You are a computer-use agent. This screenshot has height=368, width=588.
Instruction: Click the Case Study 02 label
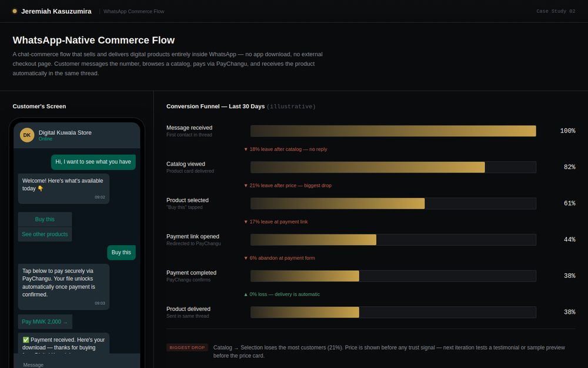(x=556, y=11)
